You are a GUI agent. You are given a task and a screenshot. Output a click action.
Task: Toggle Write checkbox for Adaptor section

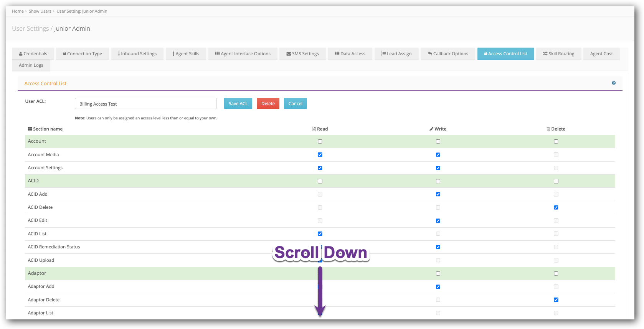click(x=438, y=274)
